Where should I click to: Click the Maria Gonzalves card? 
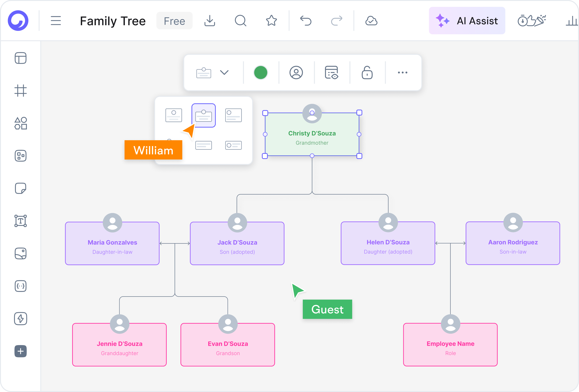coord(112,243)
